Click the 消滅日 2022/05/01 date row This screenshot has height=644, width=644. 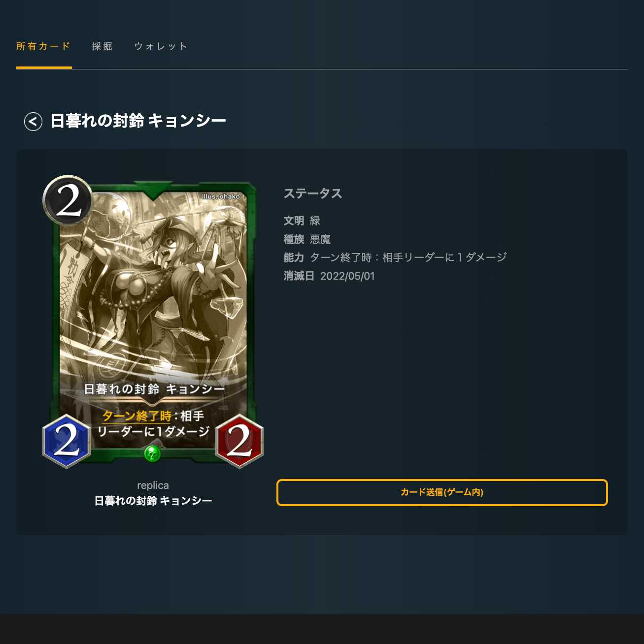(x=329, y=276)
